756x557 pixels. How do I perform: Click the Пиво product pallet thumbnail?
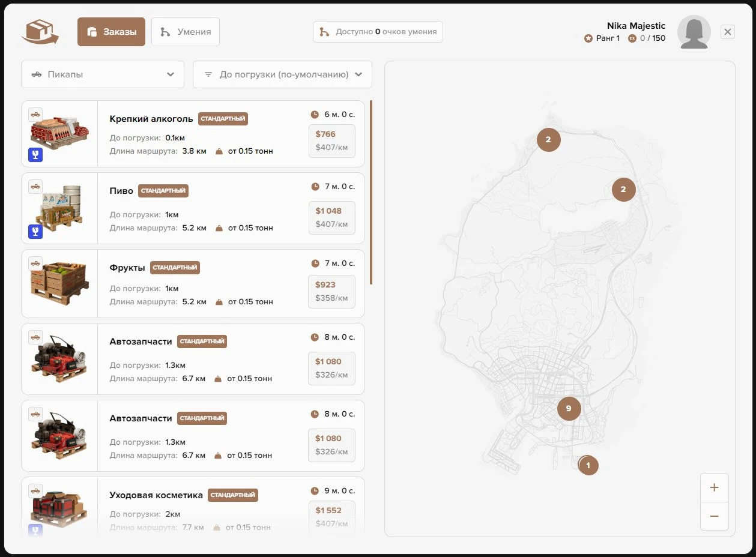pyautogui.click(x=59, y=208)
